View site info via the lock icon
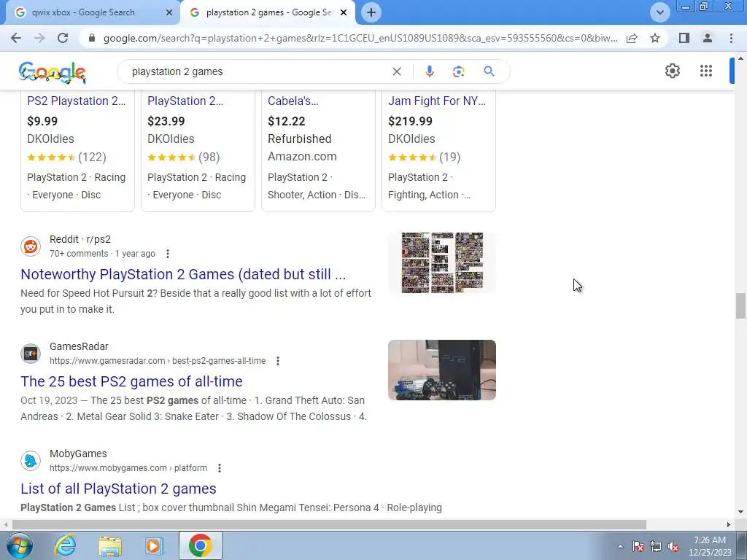Image resolution: width=747 pixels, height=560 pixels. (x=92, y=38)
